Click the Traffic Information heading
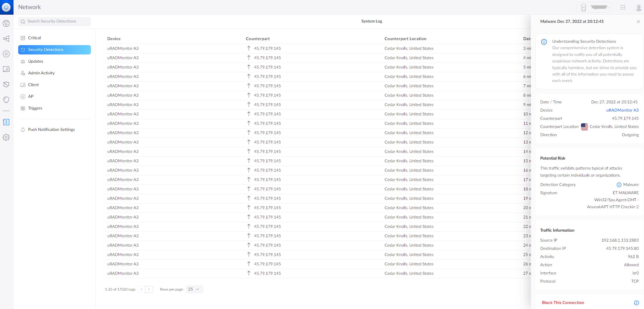The height and width of the screenshot is (309, 644). [557, 231]
